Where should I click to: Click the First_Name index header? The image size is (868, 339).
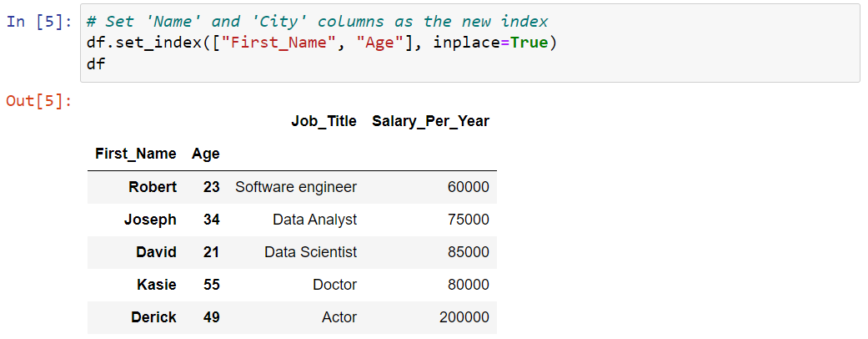[x=136, y=154]
